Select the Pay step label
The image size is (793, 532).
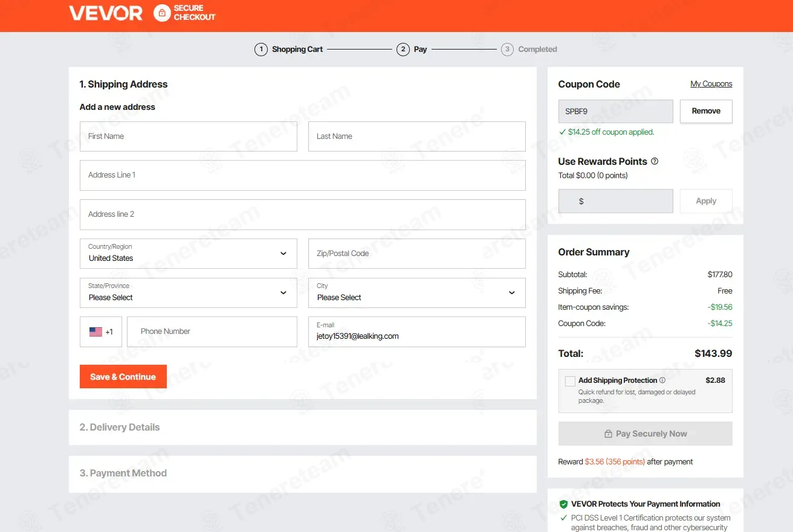[x=421, y=50]
